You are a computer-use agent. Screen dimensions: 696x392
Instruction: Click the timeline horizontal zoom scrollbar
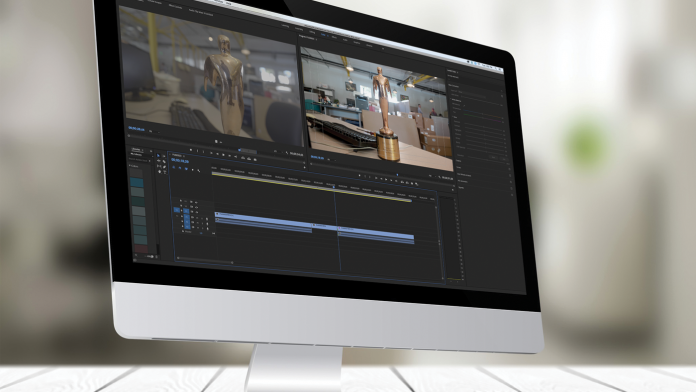click(205, 260)
